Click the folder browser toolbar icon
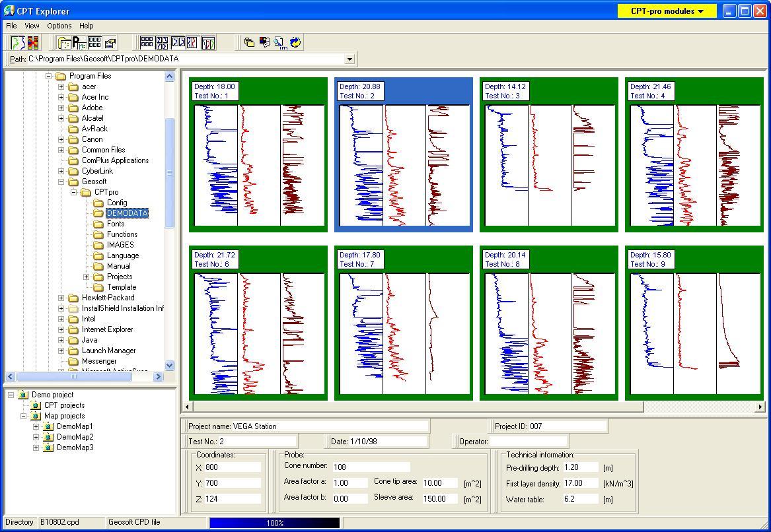 click(64, 43)
